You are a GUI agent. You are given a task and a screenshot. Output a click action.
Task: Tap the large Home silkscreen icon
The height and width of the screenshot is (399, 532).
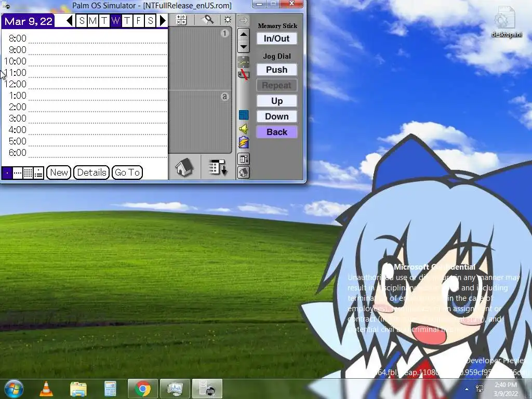click(184, 167)
